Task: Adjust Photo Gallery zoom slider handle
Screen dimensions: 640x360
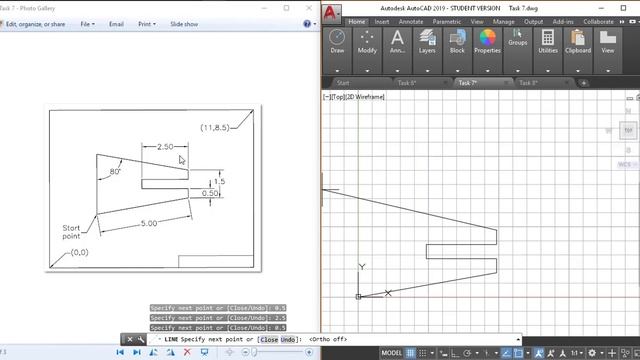Action: tap(254, 352)
